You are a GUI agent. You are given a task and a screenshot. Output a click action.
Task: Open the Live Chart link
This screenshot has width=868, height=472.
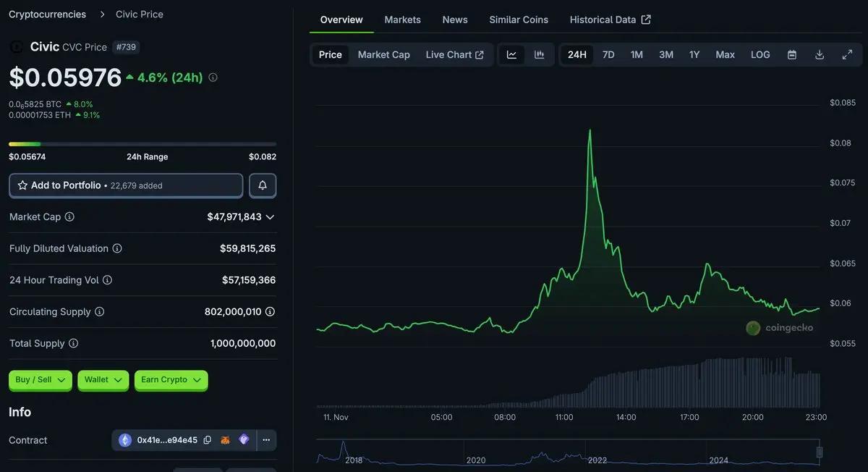click(x=455, y=55)
